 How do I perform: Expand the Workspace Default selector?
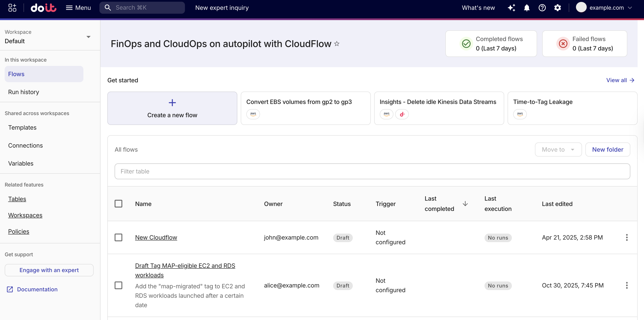(48, 37)
